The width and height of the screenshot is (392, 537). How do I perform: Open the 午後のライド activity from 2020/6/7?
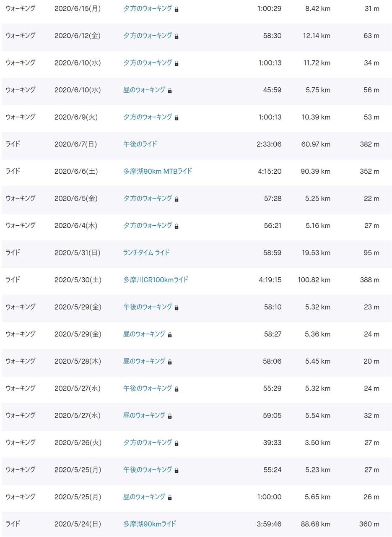coord(140,144)
